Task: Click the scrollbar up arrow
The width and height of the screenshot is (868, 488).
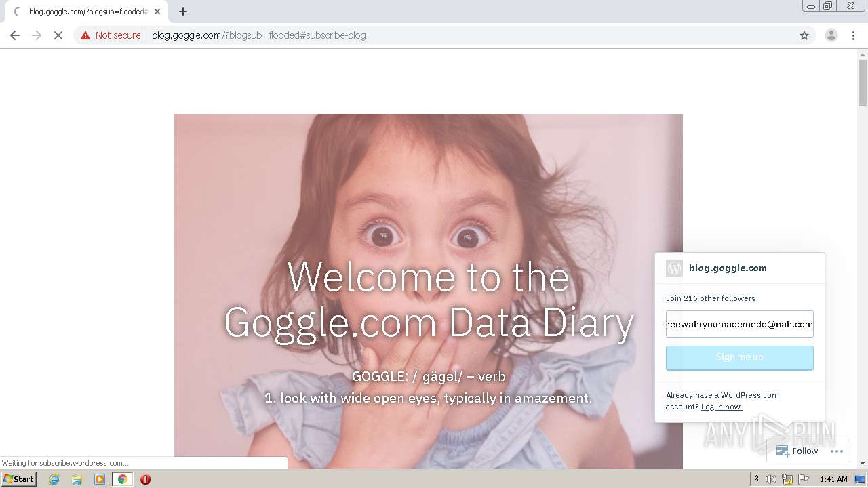Action: 863,54
